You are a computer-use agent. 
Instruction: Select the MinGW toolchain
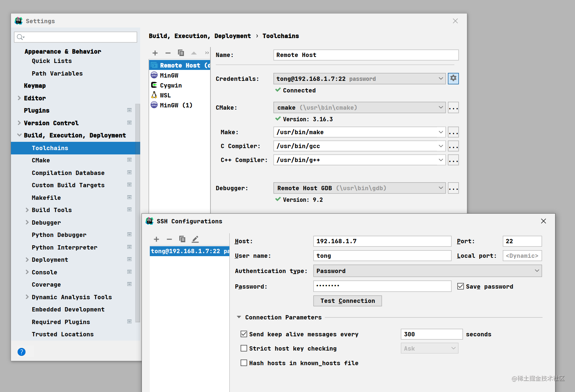179,75
